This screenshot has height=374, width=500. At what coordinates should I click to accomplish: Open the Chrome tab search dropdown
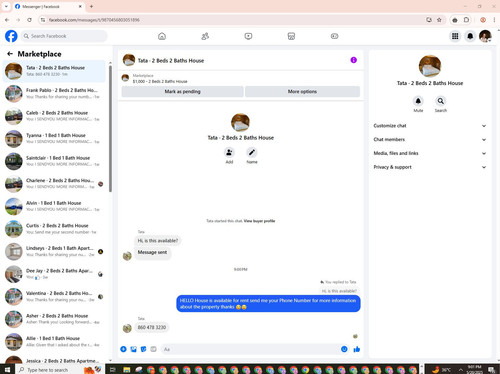click(x=6, y=6)
